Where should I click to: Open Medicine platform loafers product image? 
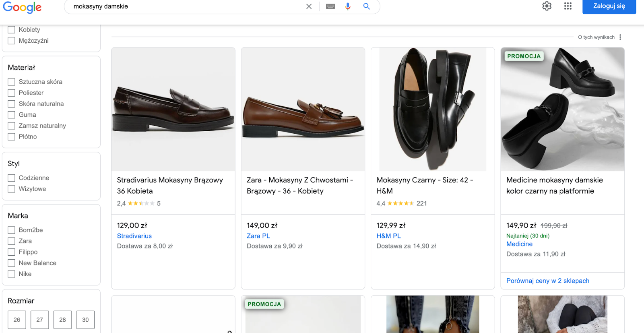563,109
